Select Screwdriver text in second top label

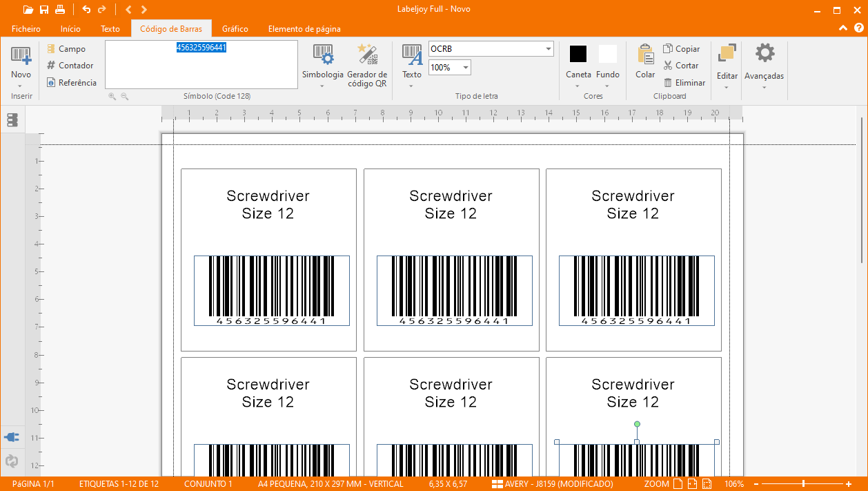pyautogui.click(x=451, y=196)
